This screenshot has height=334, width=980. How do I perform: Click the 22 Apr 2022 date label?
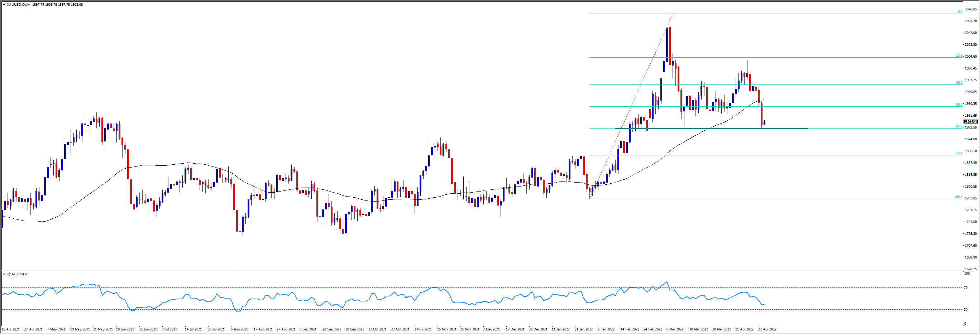767,329
